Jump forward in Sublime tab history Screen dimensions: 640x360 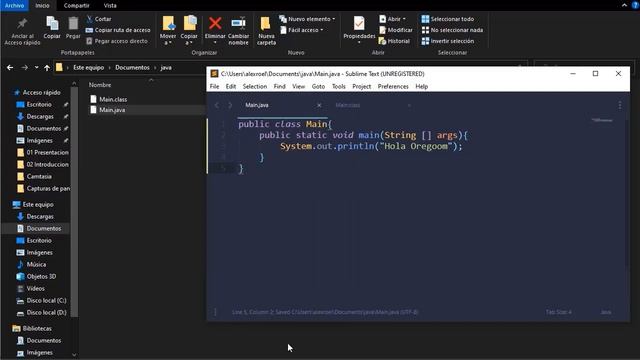click(230, 105)
